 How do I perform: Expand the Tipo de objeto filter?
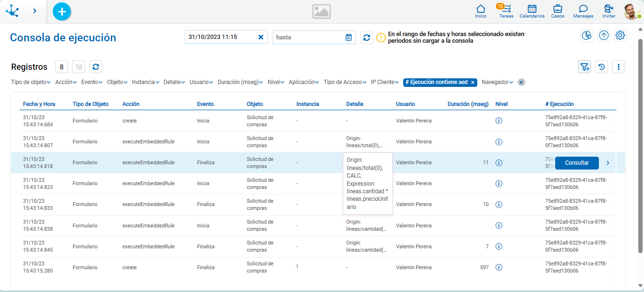click(x=31, y=82)
